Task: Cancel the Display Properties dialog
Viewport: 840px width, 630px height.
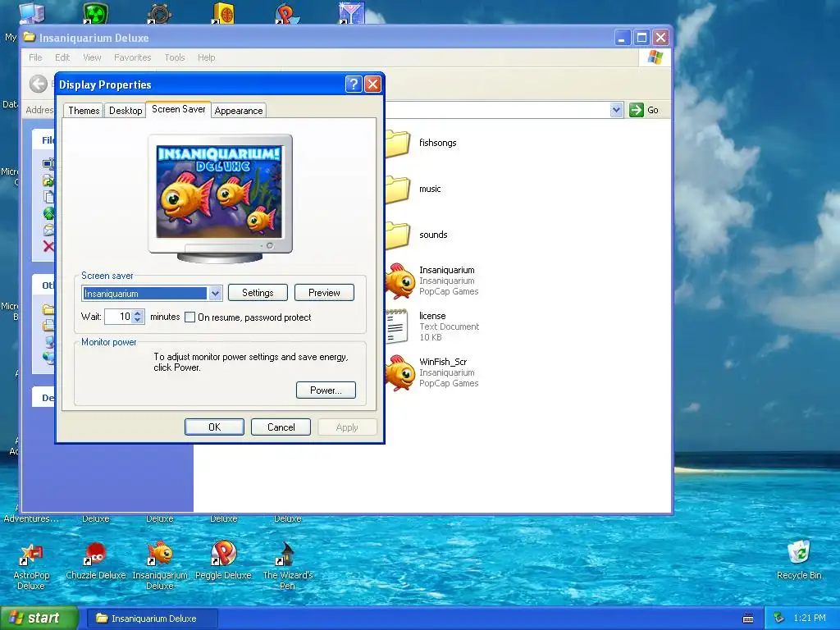Action: click(x=281, y=427)
